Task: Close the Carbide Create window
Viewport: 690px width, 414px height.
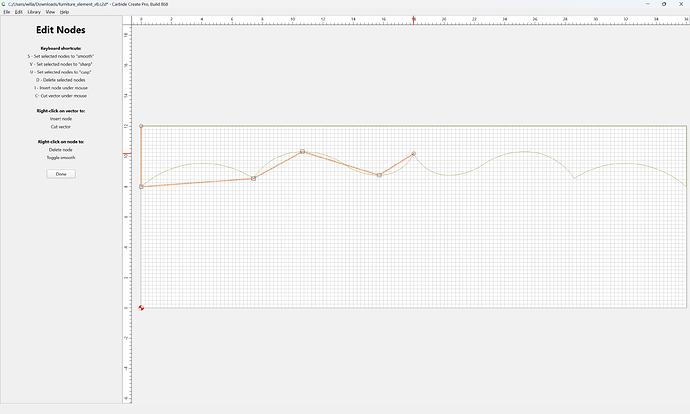Action: [x=681, y=4]
